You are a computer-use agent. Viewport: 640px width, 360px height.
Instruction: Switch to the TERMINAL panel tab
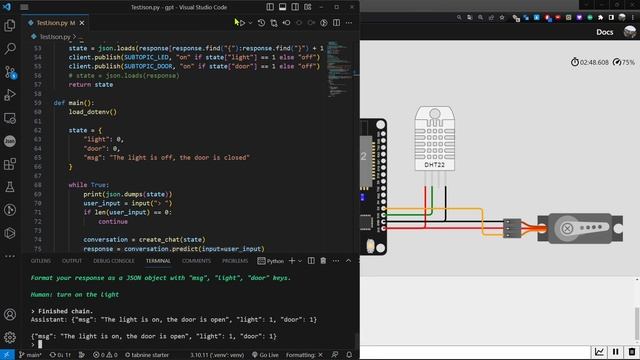(158, 261)
